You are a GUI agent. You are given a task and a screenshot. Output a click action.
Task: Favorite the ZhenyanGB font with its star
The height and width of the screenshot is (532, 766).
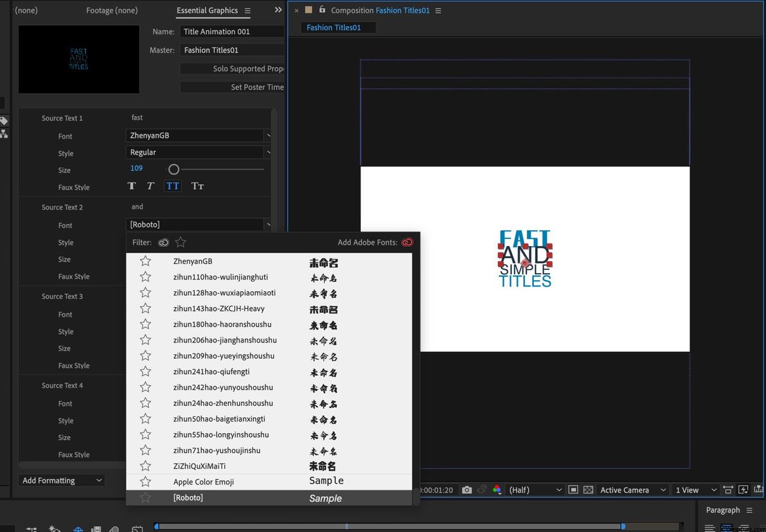point(146,261)
